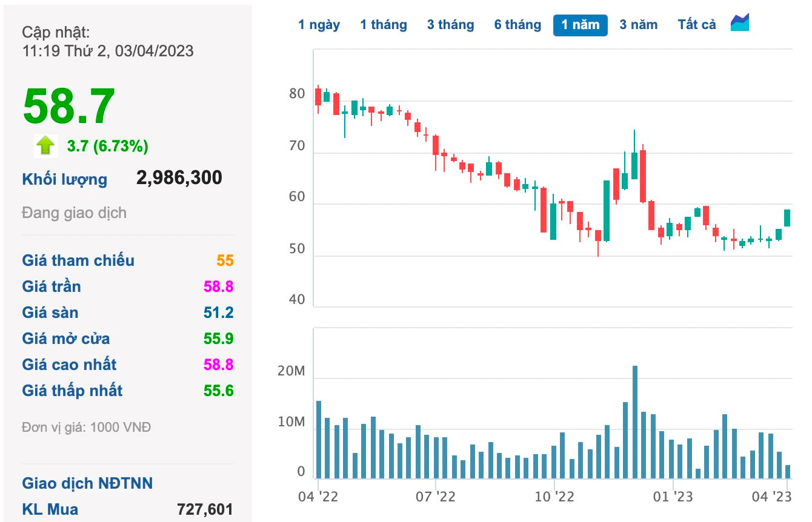Click the Giá sàn label
Viewport: 812px width, 522px height.
click(x=50, y=312)
